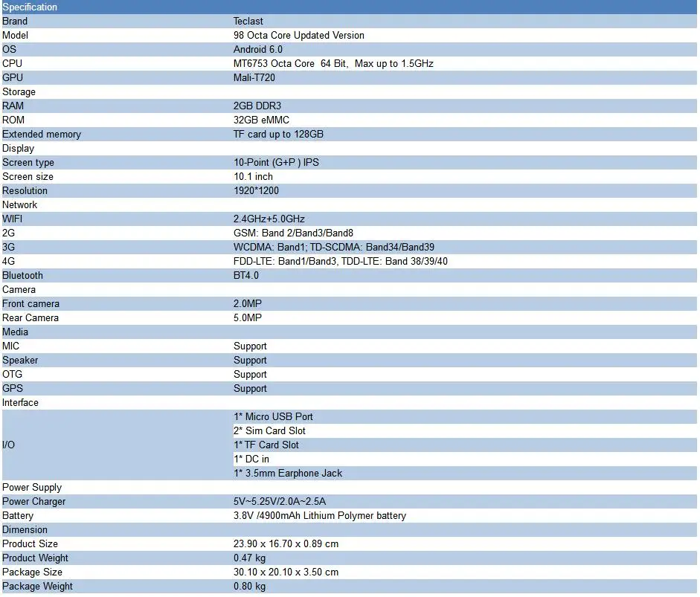Select the 'Media' section label
Screen dimensions: 700x597
[15, 332]
